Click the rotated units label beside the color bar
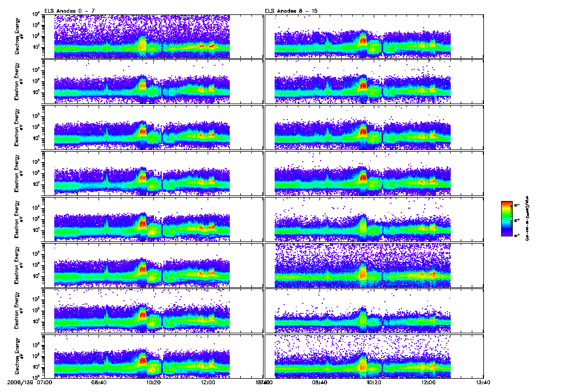This screenshot has width=567, height=392. 527,218
